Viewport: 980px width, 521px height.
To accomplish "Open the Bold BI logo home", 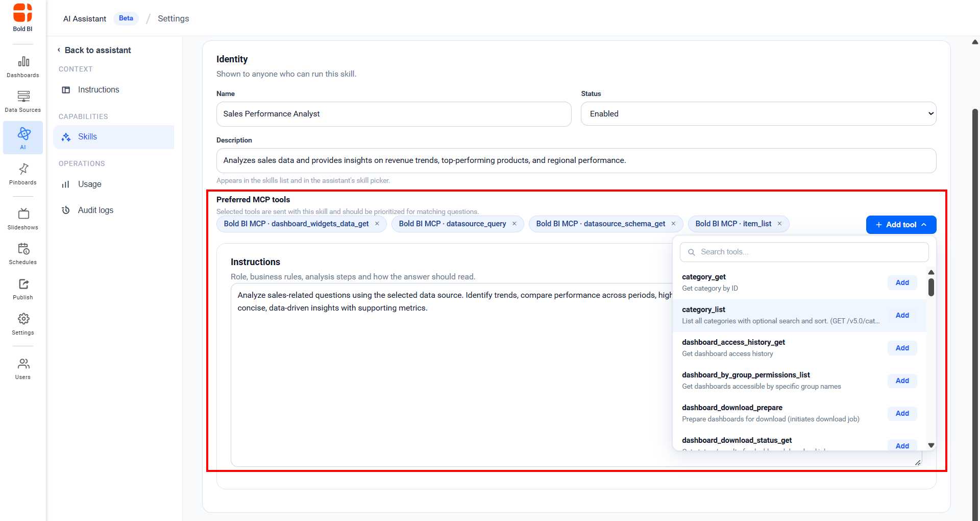I will [x=22, y=18].
